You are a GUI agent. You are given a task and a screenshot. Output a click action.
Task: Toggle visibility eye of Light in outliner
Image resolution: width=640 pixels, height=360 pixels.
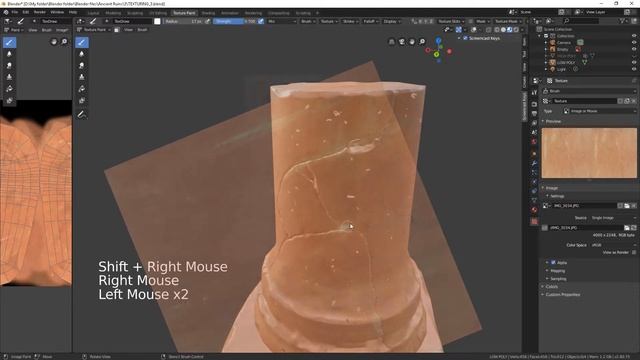click(634, 69)
